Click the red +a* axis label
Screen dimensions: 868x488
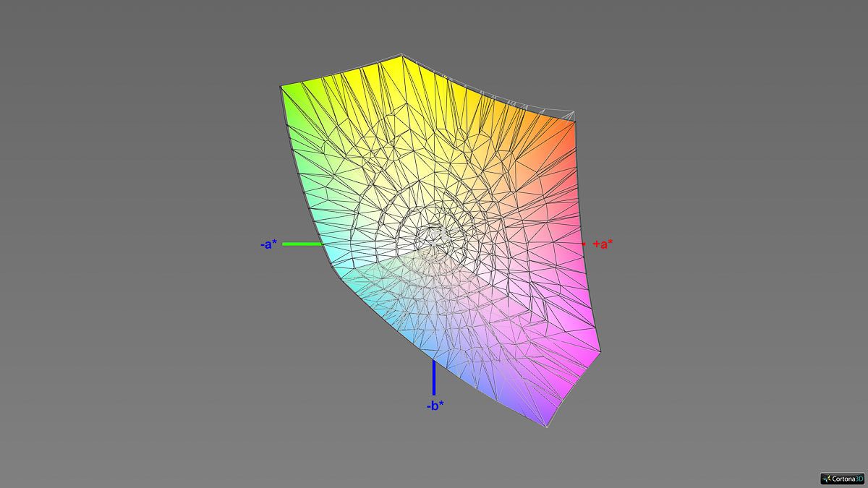[603, 244]
